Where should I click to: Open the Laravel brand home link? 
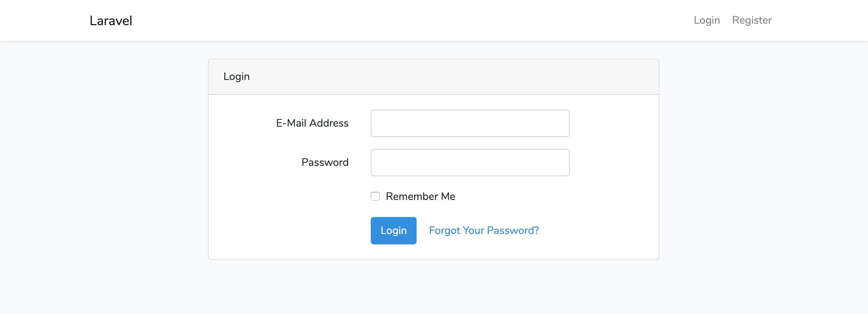[111, 20]
